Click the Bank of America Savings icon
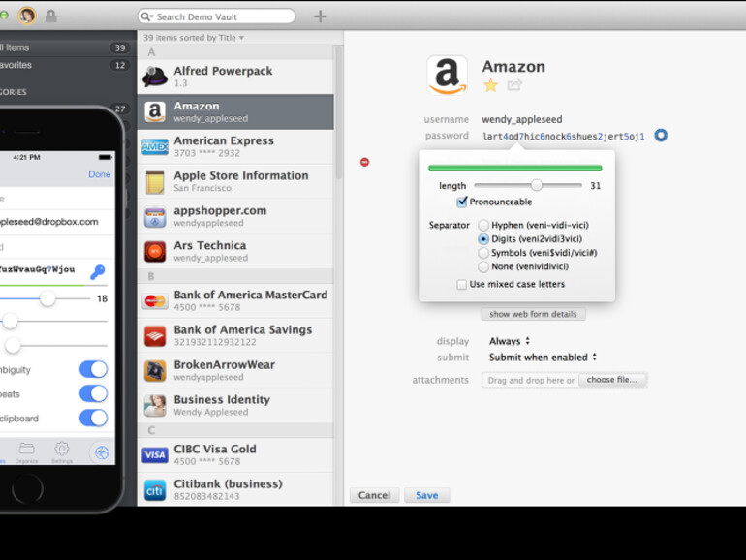The width and height of the screenshot is (746, 560). (x=155, y=336)
